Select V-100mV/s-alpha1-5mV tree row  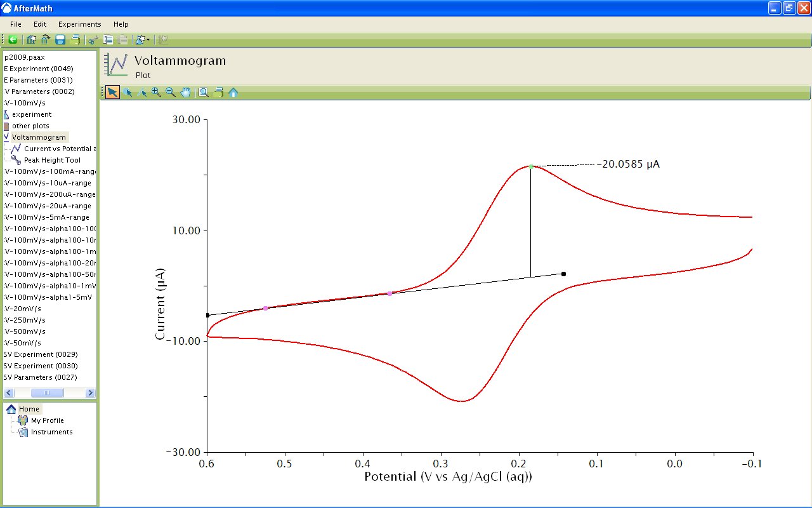[48, 297]
